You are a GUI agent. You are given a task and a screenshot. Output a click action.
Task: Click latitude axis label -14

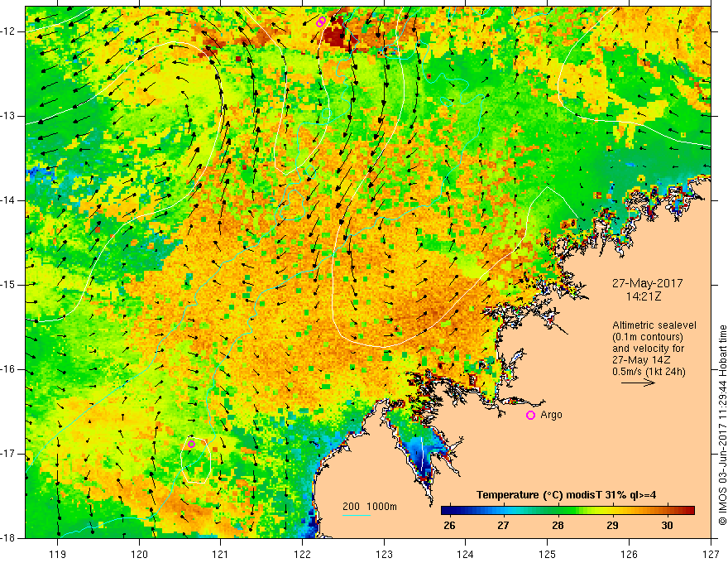(x=9, y=200)
